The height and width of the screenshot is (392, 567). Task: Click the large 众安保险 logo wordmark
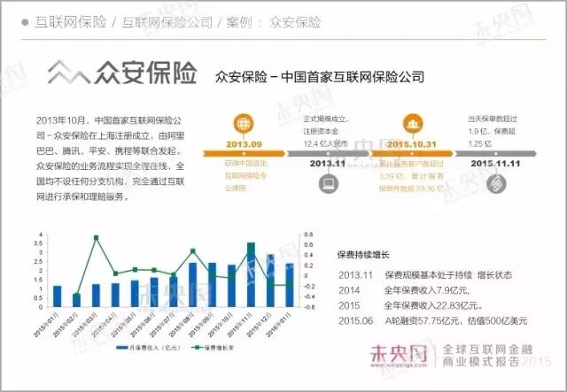[145, 73]
